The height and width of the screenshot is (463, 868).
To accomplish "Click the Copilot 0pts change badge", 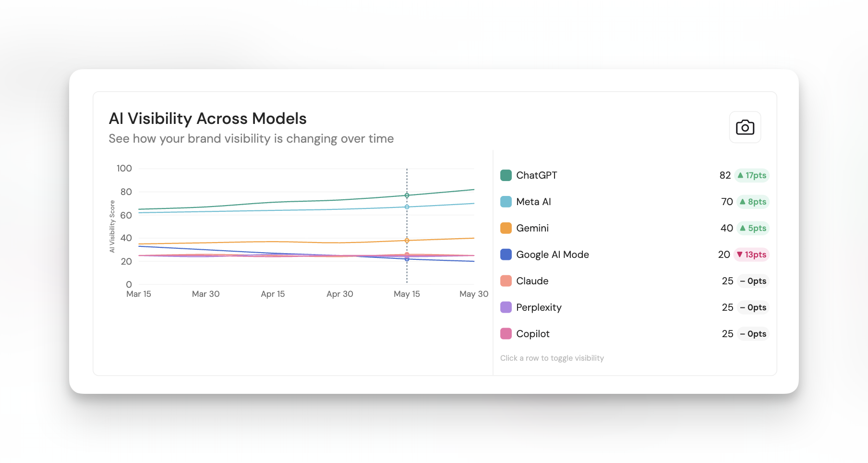I will (x=753, y=334).
